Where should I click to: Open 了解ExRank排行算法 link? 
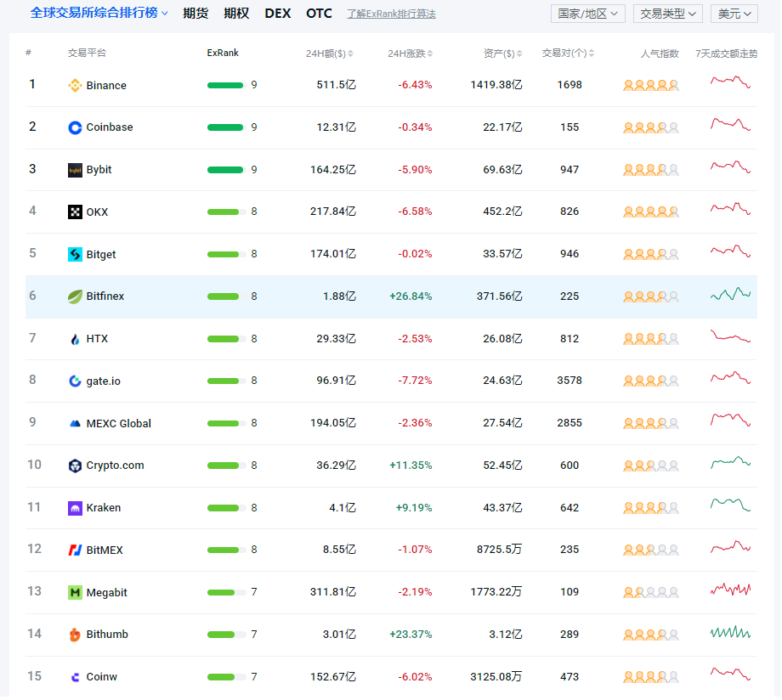tap(392, 14)
